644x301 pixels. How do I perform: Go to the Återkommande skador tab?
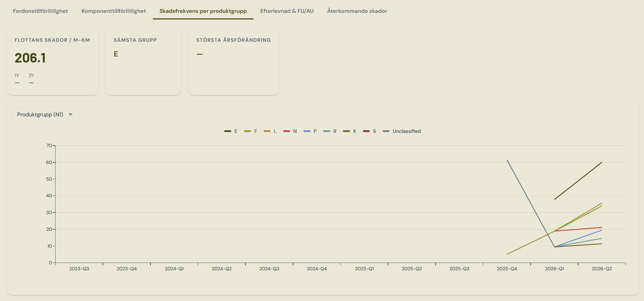pyautogui.click(x=357, y=11)
